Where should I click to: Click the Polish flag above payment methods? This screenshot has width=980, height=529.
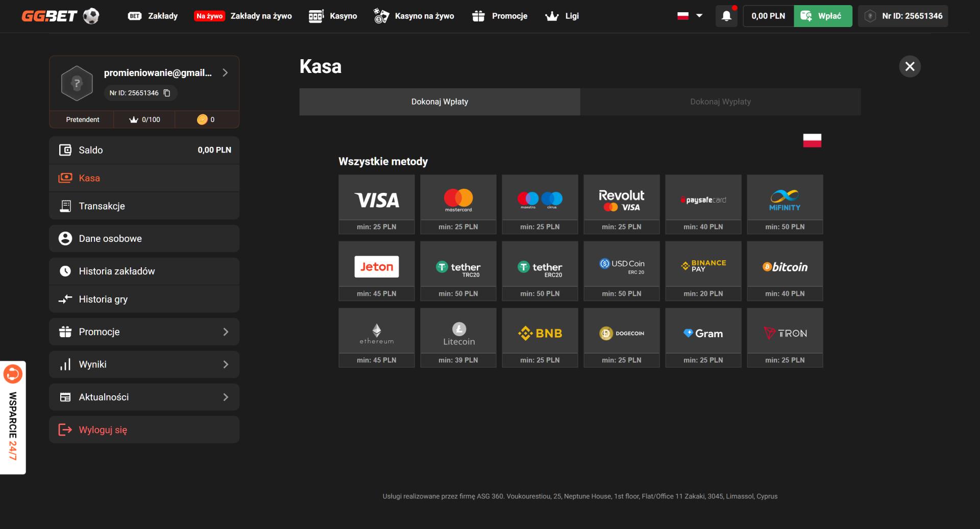coord(812,140)
